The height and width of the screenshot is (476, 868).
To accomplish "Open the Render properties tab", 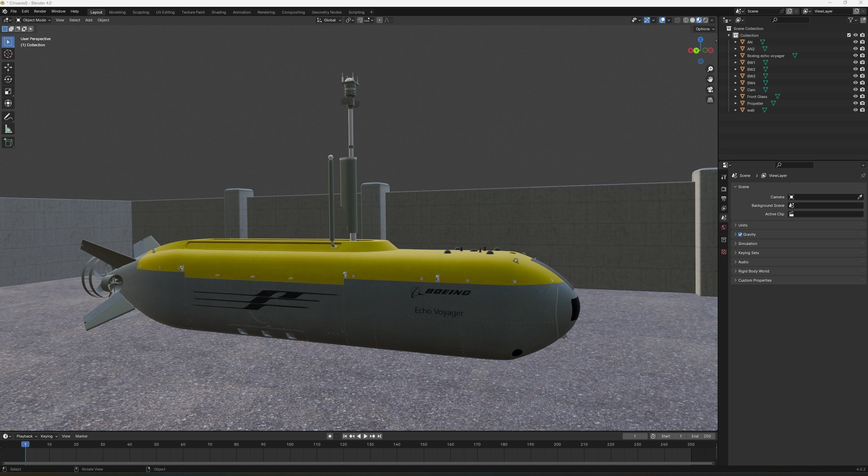I will coord(724,189).
